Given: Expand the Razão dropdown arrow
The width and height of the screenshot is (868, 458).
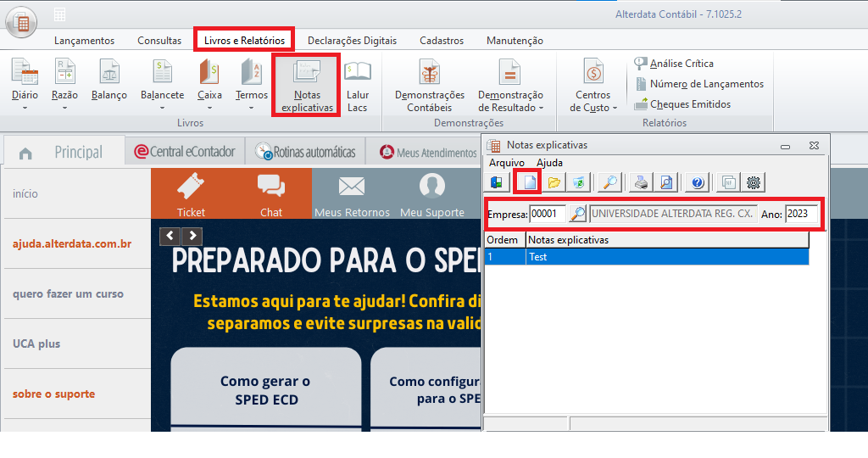Looking at the screenshot, I should point(64,108).
